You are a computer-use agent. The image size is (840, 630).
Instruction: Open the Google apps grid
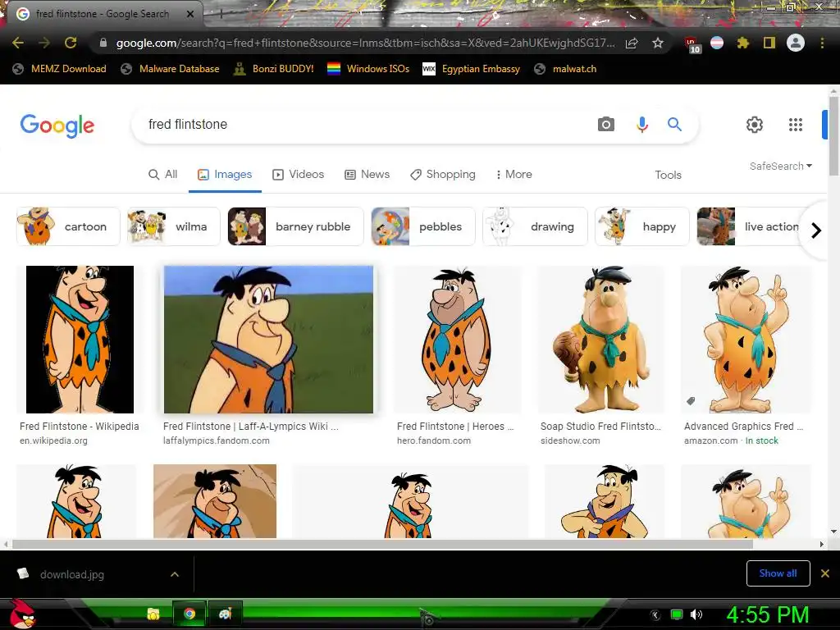click(796, 125)
